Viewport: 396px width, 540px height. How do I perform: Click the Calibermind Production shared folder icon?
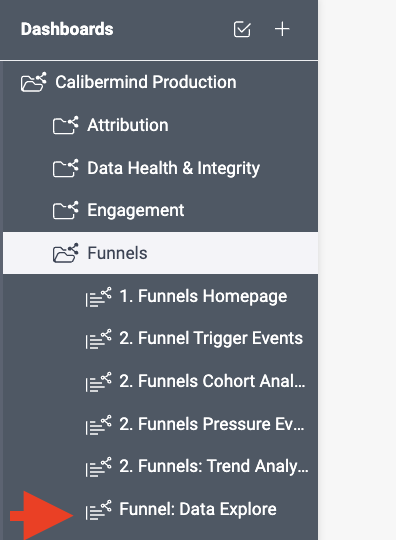click(33, 82)
